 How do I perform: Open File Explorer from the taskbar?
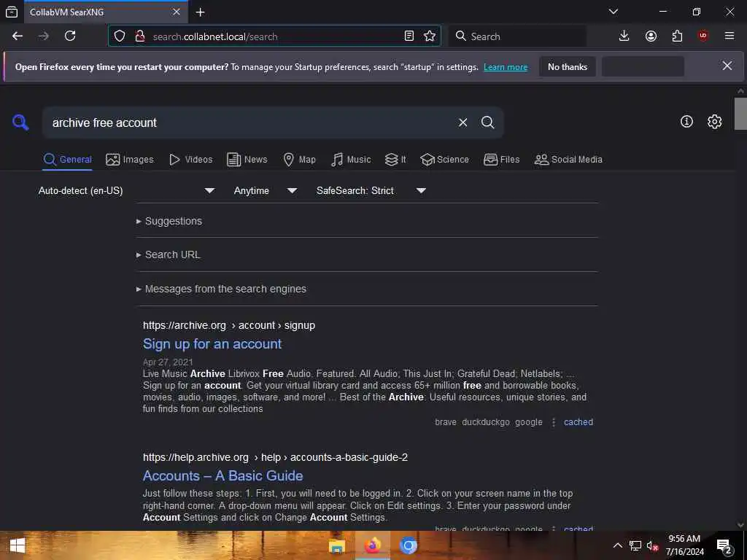[337, 545]
